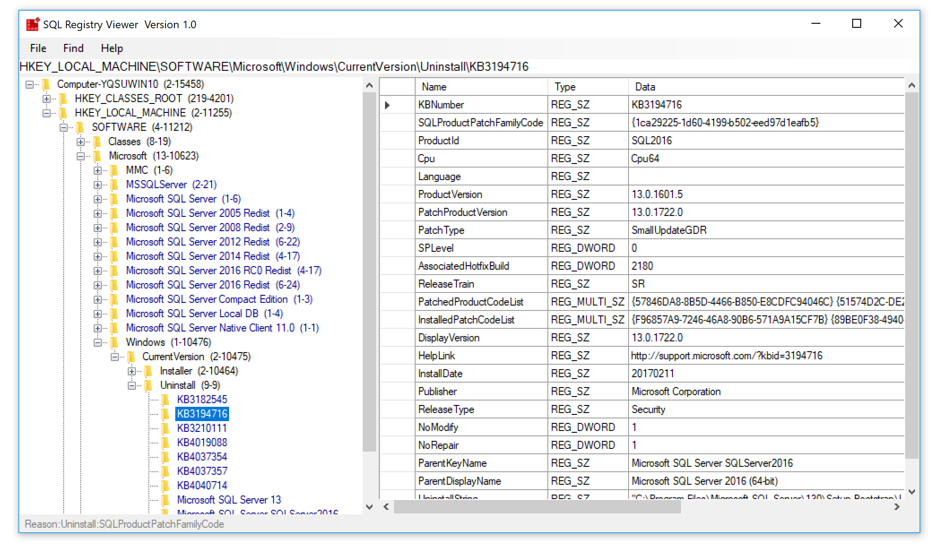Click the folder icon of Classes

(97, 142)
